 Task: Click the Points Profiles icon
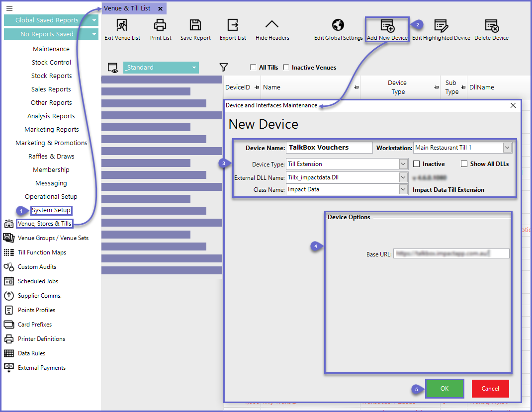point(9,310)
